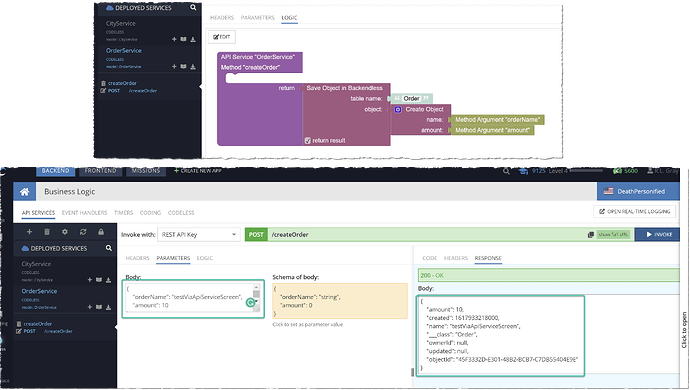Download CityService in upper panel

point(193,39)
